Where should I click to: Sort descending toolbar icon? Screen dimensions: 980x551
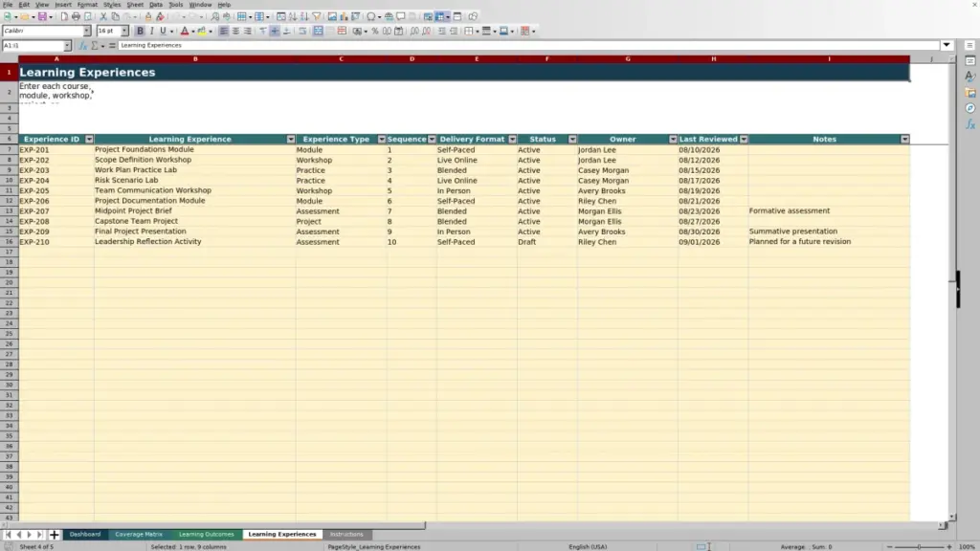(x=304, y=17)
